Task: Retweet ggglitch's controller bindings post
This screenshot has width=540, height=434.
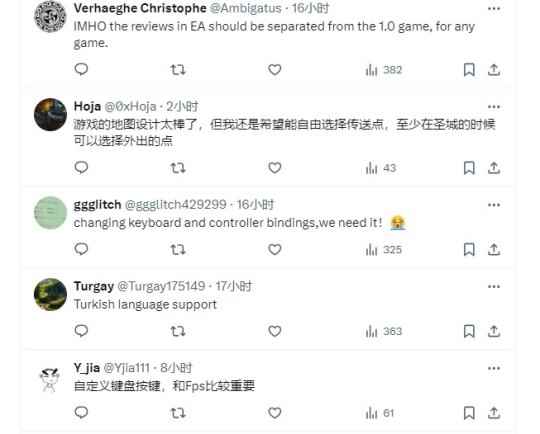Action: pyautogui.click(x=178, y=249)
